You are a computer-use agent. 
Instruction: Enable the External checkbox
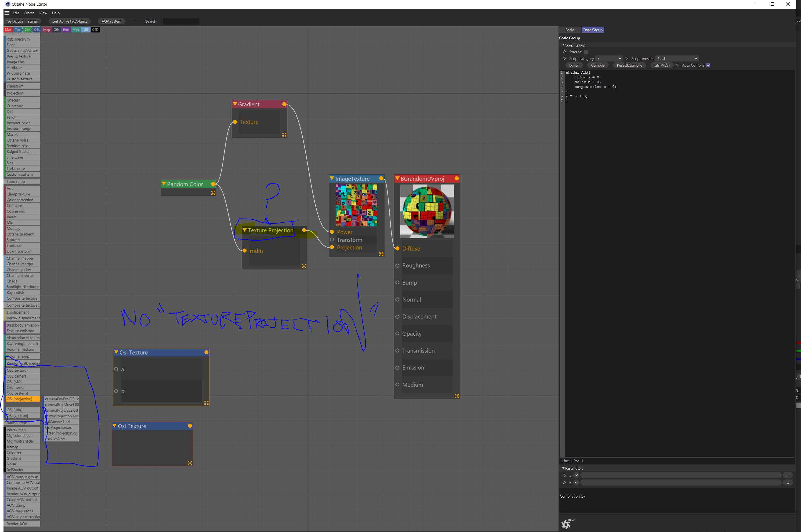(586, 52)
